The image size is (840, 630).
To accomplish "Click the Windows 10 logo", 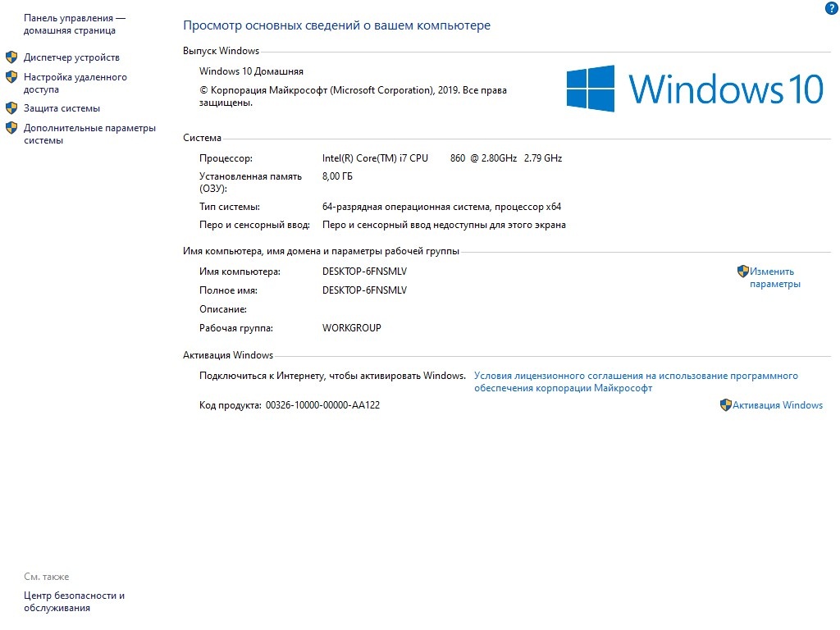I will (694, 89).
